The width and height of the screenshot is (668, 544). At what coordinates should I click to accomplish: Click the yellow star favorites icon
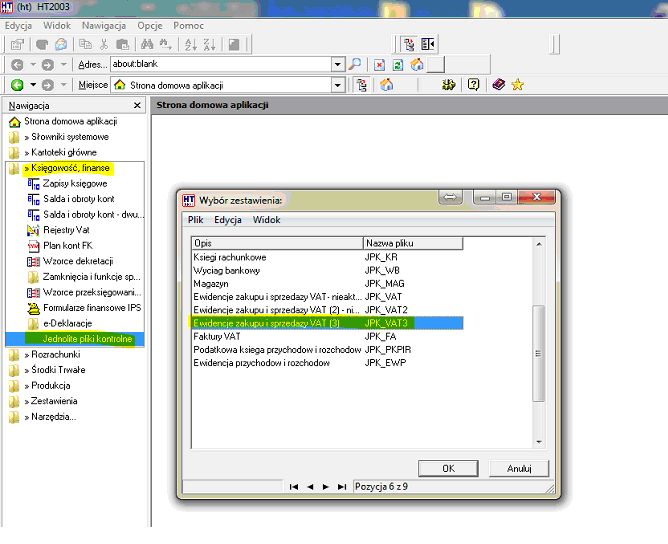(x=518, y=85)
